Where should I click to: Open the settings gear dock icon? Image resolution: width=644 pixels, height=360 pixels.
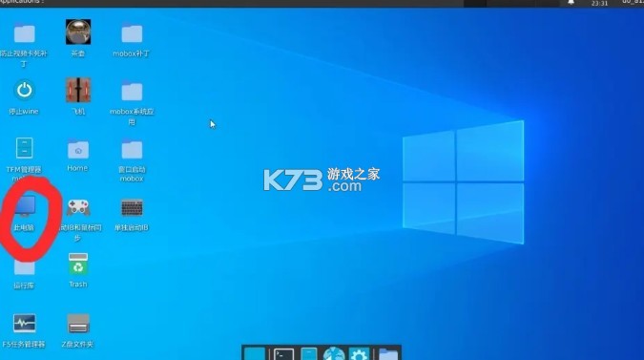click(359, 354)
